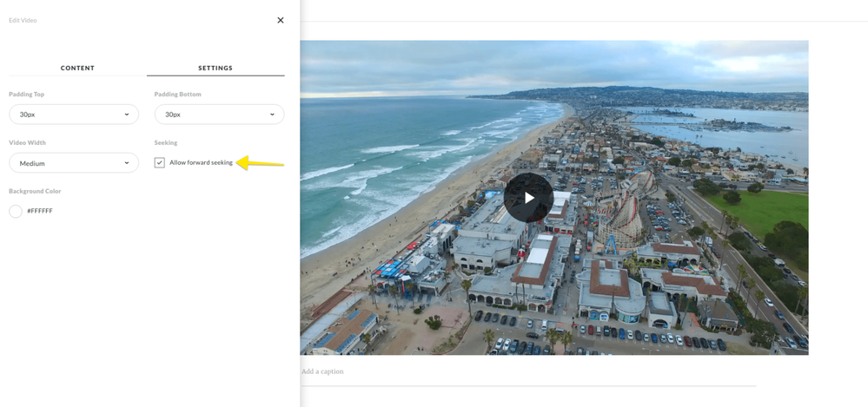
Task: Play the beach aerial video
Action: (528, 197)
